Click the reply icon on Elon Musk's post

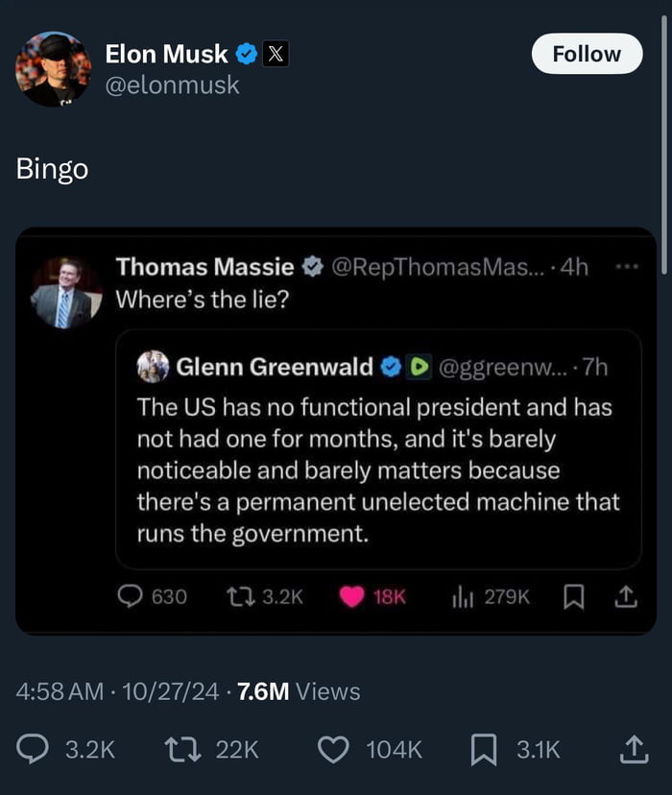tap(32, 750)
